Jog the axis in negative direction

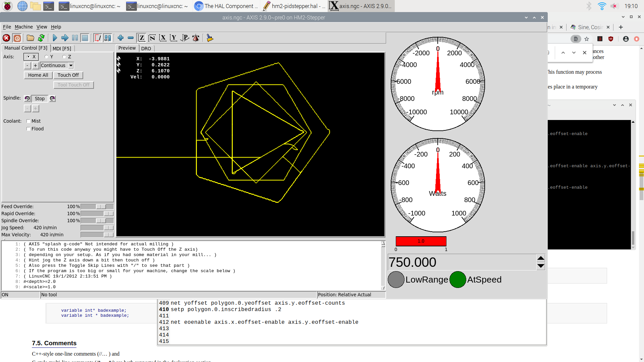tap(28, 66)
